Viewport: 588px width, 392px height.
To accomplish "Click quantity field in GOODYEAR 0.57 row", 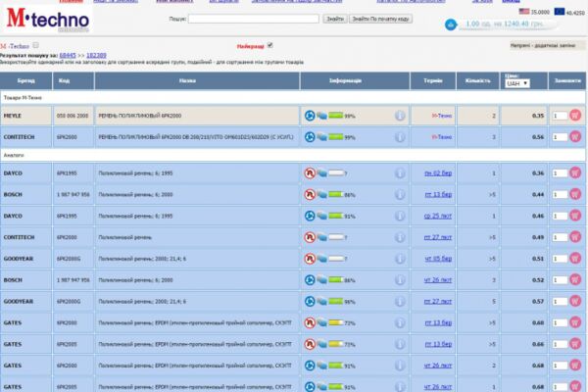I will pos(560,301).
